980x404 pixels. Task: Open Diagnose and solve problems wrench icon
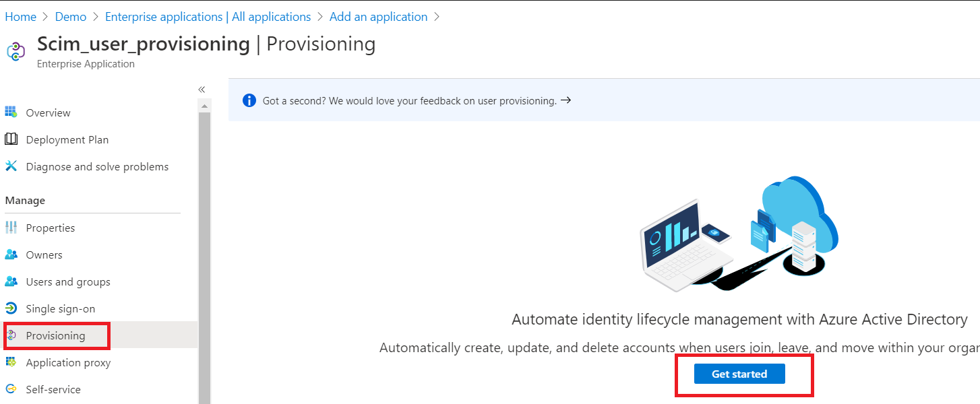(x=11, y=166)
